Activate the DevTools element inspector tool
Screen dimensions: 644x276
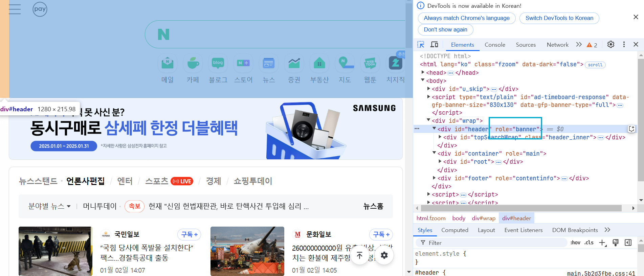tap(421, 44)
